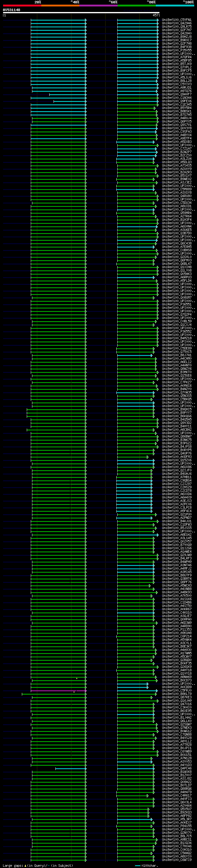Click hit label UniRef100_A5DLQ3

(x=177, y=162)
